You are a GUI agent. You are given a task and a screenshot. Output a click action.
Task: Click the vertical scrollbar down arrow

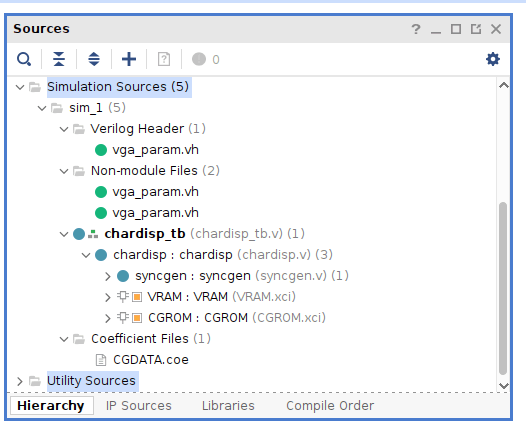(504, 386)
